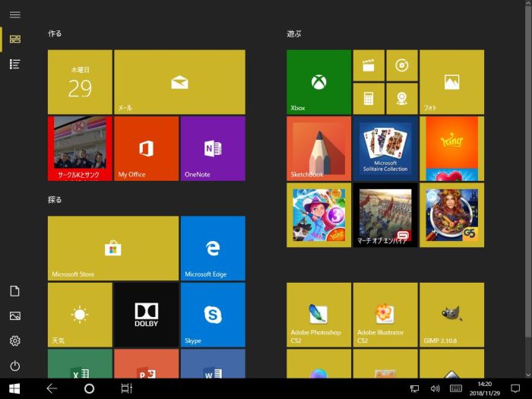532x399 pixels.
Task: Click the taskbar back arrow
Action: point(52,388)
